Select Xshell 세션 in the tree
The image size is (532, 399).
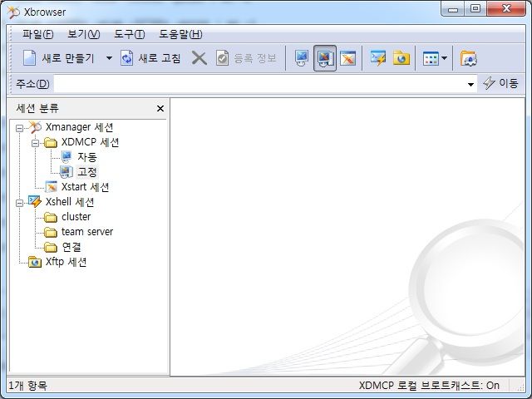[x=70, y=202]
